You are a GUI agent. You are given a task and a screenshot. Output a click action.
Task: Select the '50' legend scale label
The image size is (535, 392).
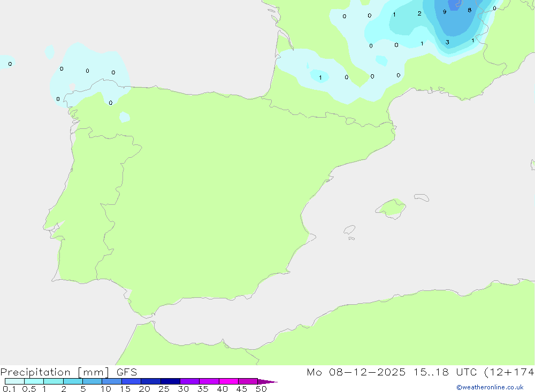coord(261,389)
